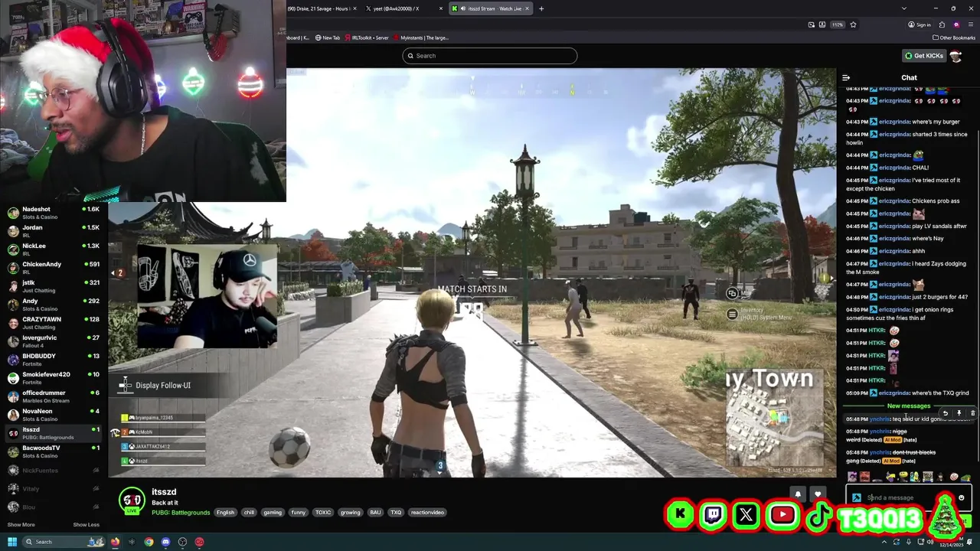Viewport: 980px width, 551px height.
Task: Open Firefox from the taskbar
Action: (115, 542)
